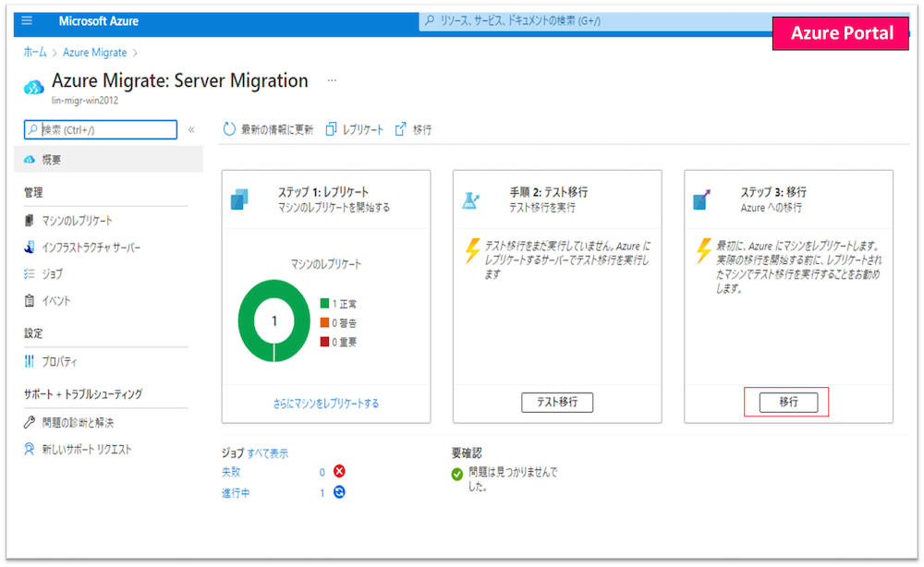Click the list icon beside ジョブ
924x567 pixels.
(29, 273)
